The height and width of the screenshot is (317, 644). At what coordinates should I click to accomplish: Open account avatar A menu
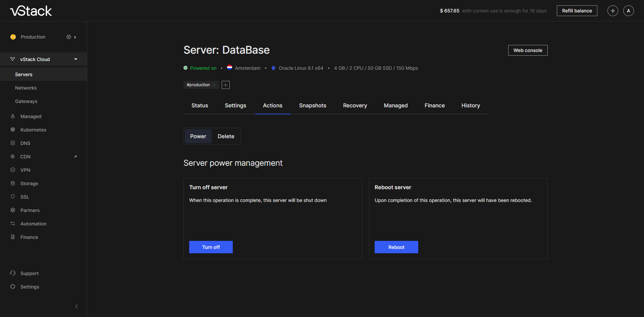click(x=629, y=11)
